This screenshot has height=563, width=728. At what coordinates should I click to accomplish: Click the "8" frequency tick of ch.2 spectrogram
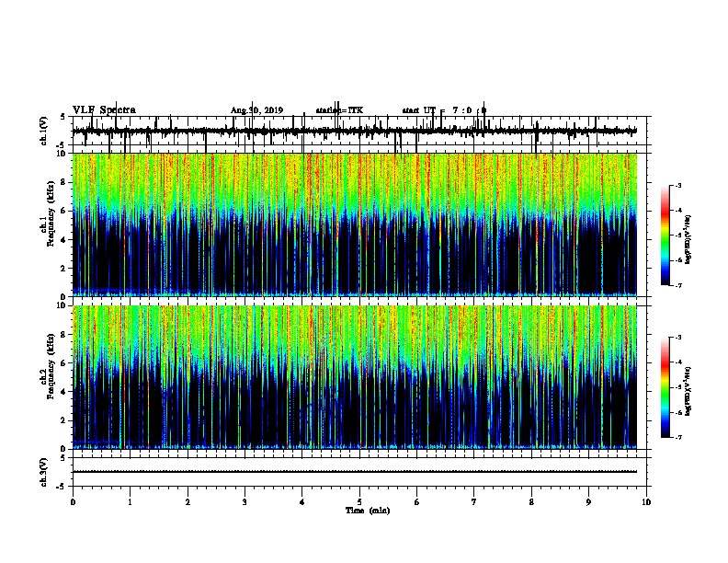point(64,335)
